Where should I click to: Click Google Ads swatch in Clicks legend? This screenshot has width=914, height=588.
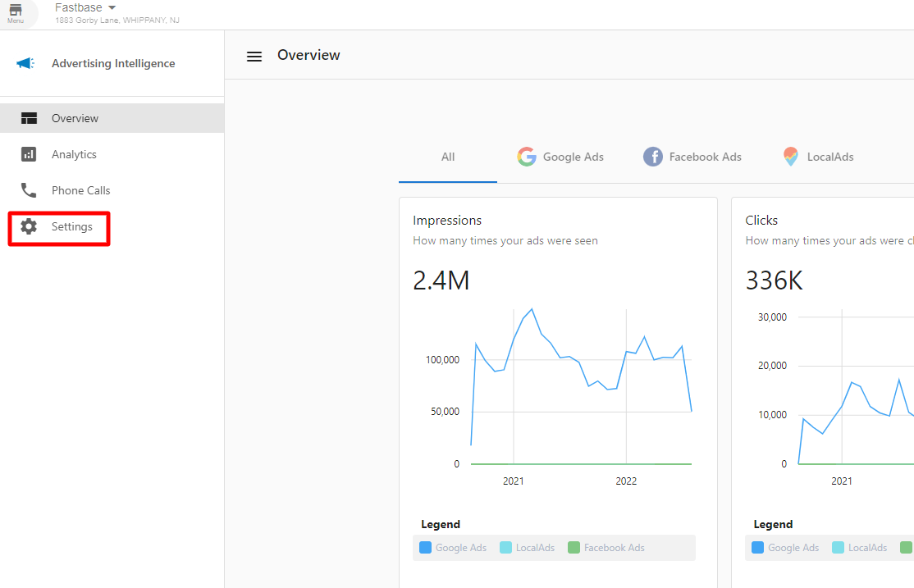[x=757, y=548]
